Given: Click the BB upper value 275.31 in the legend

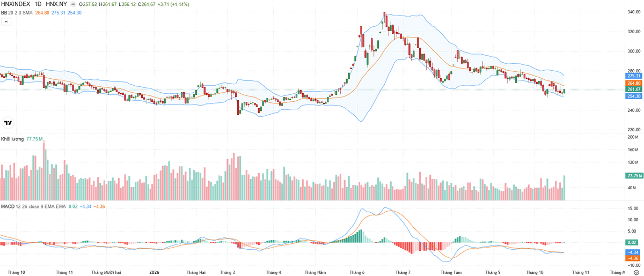Looking at the screenshot, I should pos(58,12).
